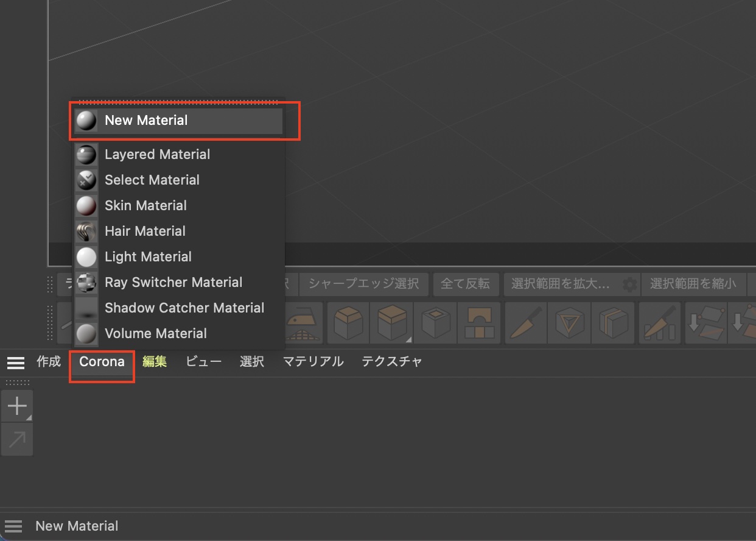Click the Ray Switcher Material checkered icon

[86, 283]
